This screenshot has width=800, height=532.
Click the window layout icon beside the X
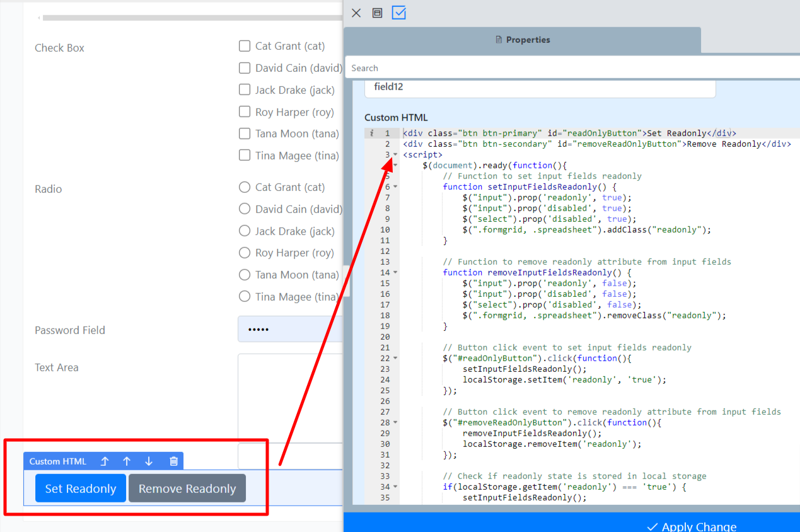(377, 13)
